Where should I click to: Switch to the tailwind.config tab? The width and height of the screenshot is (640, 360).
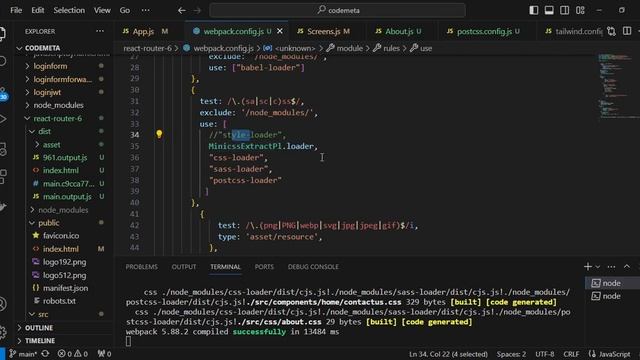573,31
